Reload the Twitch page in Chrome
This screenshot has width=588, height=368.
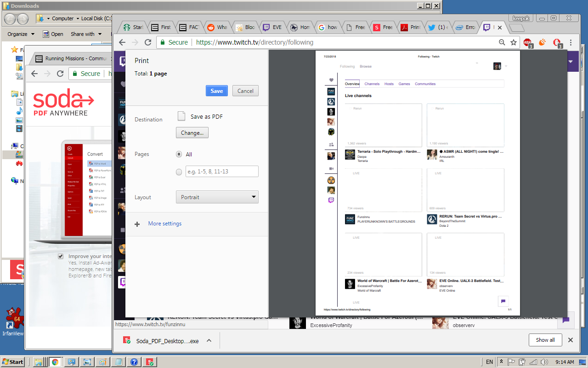pos(148,42)
